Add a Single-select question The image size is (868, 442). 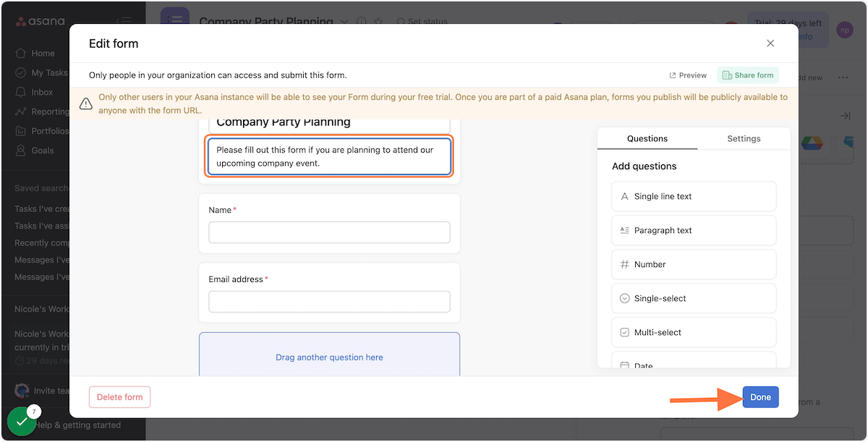(694, 298)
